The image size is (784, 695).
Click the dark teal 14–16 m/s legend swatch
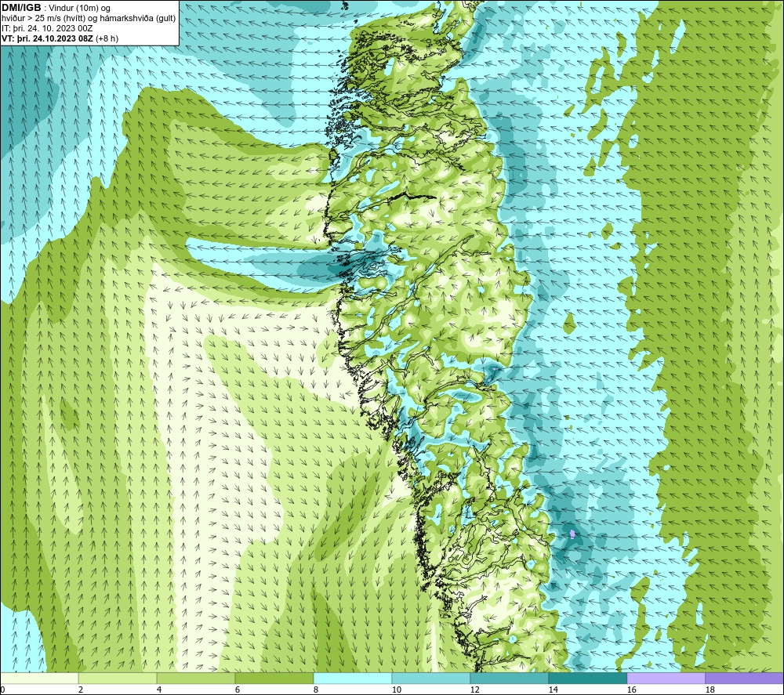point(587,678)
